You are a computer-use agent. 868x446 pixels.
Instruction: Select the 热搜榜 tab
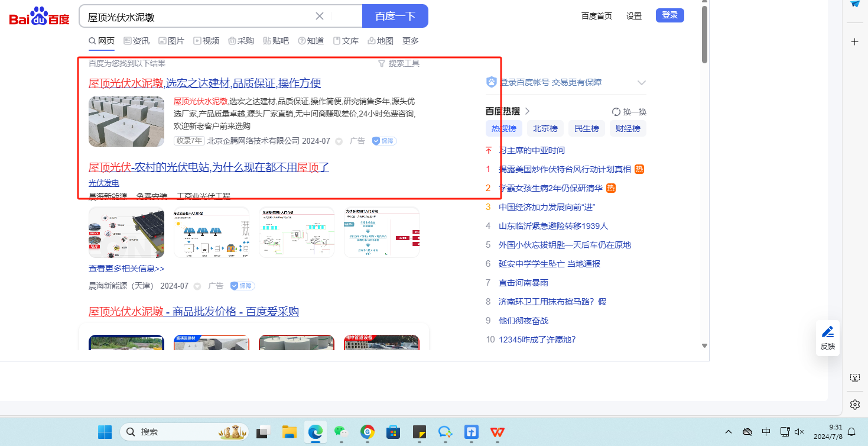pos(504,128)
